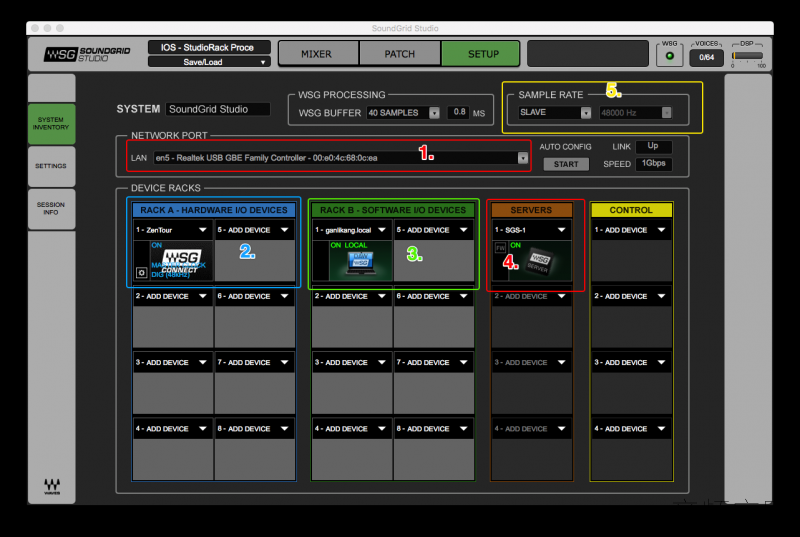The height and width of the screenshot is (537, 800).
Task: Click the Rack A - Hardware I/O Devices header
Action: [214, 210]
